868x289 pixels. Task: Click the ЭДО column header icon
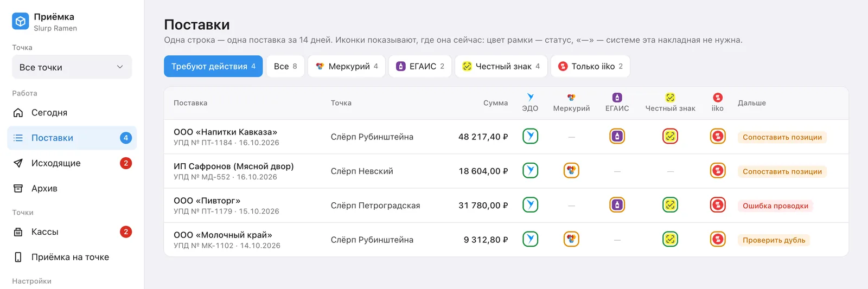pyautogui.click(x=530, y=98)
